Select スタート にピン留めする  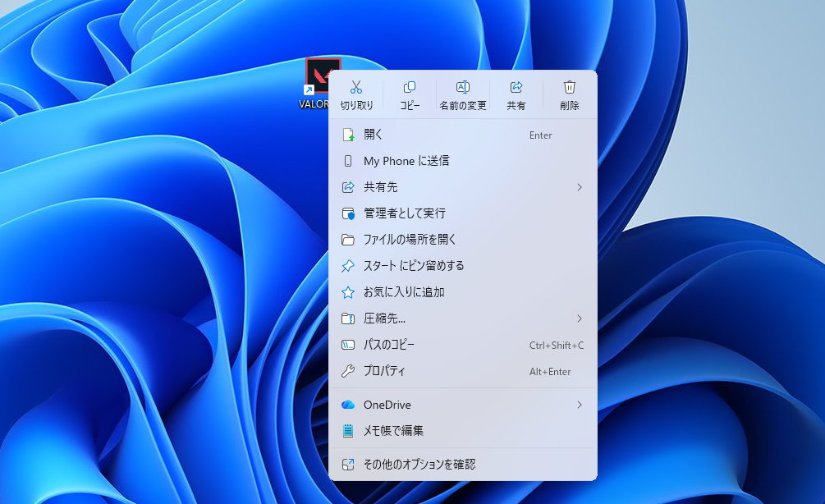coord(414,266)
